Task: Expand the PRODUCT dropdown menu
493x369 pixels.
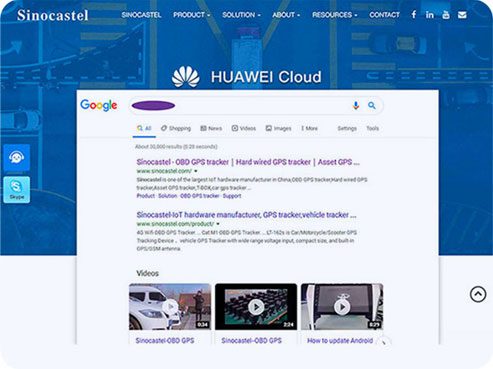Action: (191, 15)
